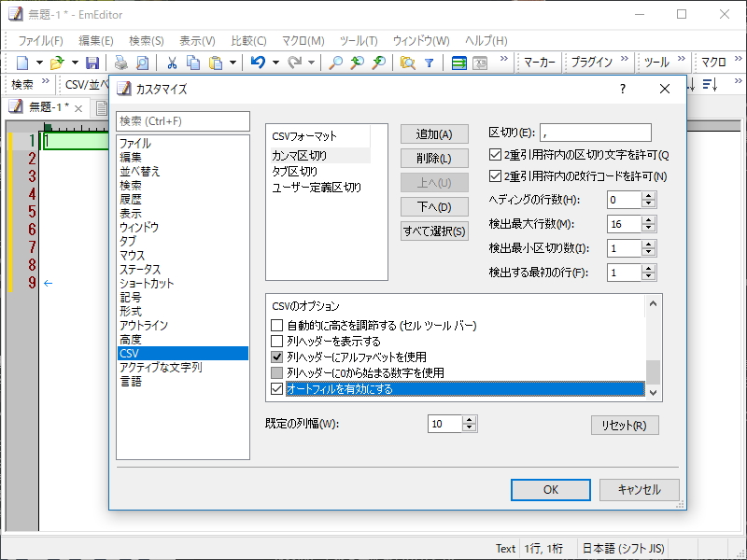The image size is (747, 560).
Task: Uncheck オートフィルを有効にする checkbox
Action: click(276, 388)
